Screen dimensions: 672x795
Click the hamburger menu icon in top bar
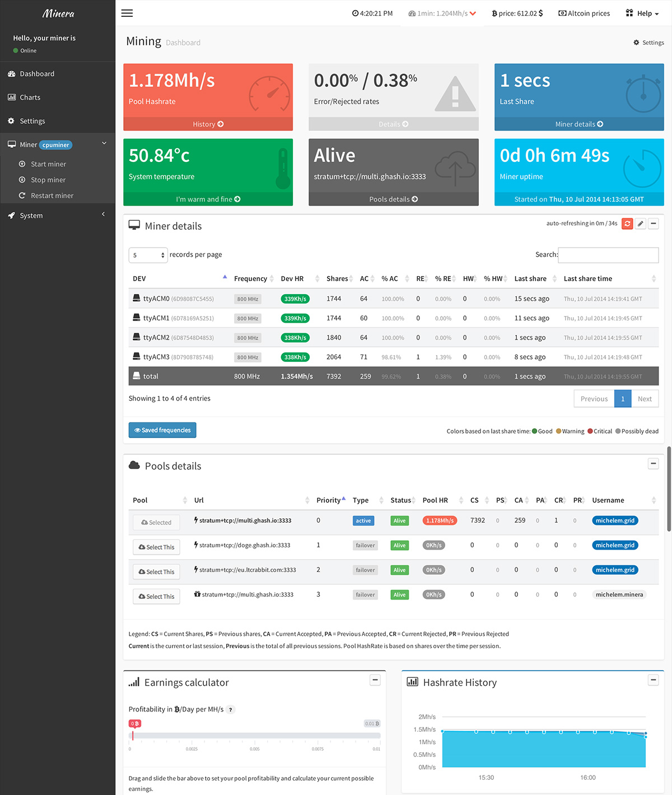pos(127,13)
